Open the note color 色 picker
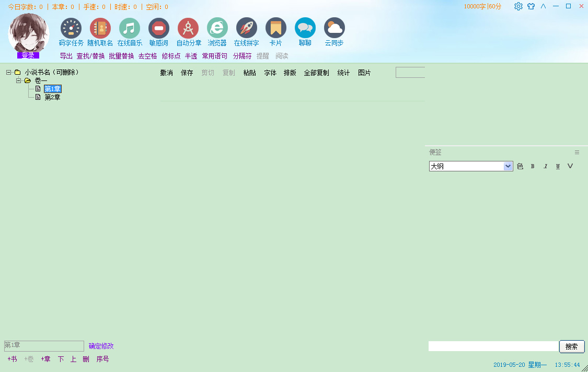 (x=520, y=166)
